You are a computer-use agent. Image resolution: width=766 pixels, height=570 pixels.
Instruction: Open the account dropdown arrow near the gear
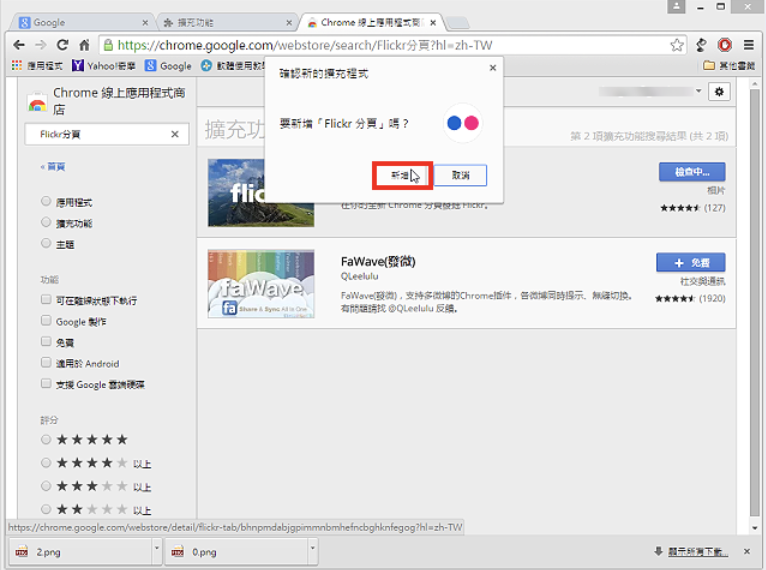click(x=699, y=91)
